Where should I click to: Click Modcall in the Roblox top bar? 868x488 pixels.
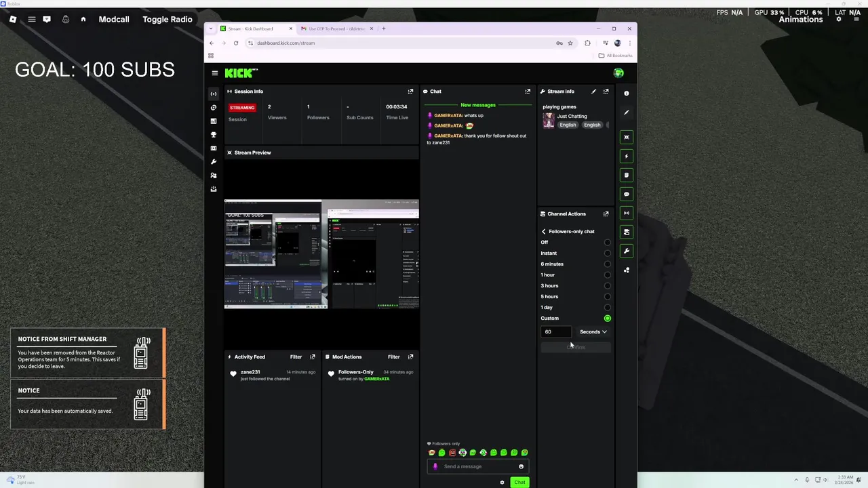coord(114,19)
